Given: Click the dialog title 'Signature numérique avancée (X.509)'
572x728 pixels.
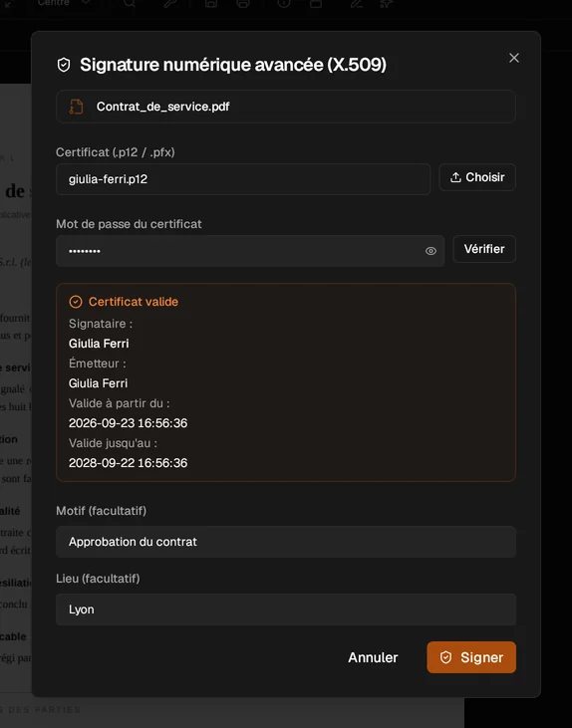Looking at the screenshot, I should [x=233, y=65].
